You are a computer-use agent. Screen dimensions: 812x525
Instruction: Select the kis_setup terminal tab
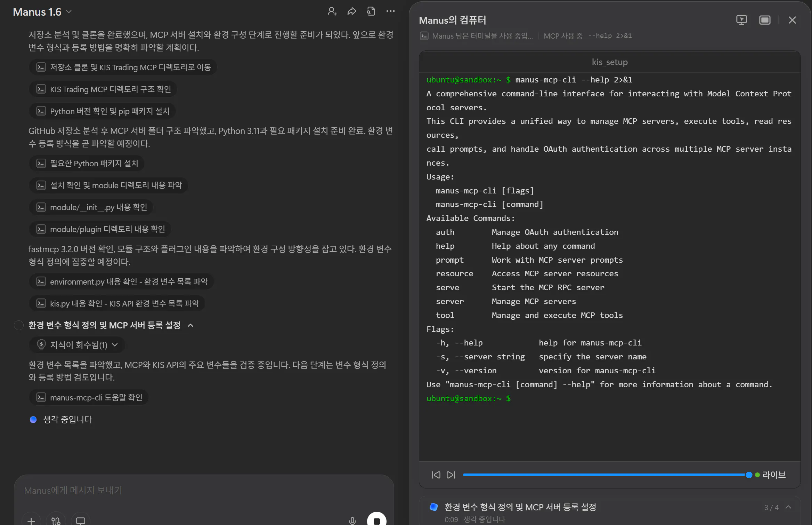(x=609, y=62)
